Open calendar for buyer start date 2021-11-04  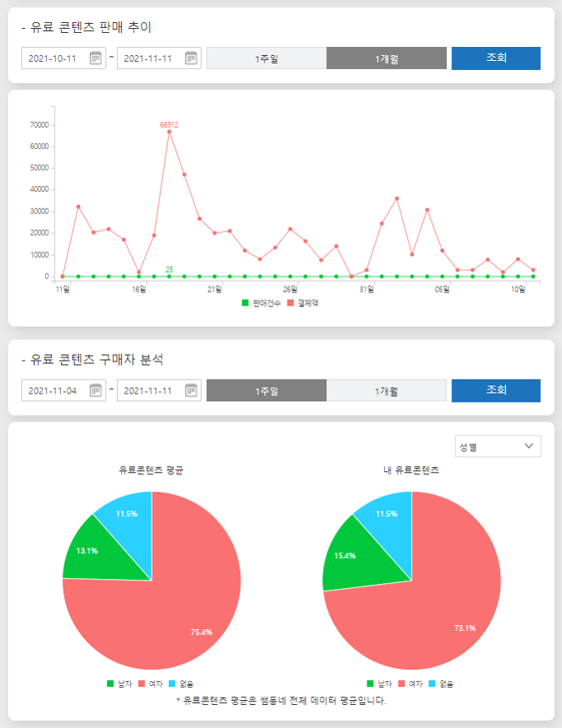[x=96, y=390]
